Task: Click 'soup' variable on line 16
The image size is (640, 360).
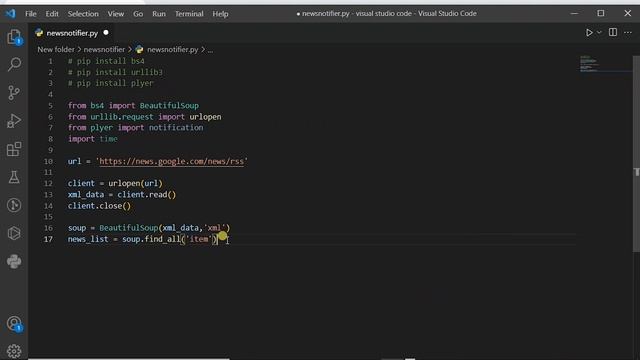Action: 77,228
